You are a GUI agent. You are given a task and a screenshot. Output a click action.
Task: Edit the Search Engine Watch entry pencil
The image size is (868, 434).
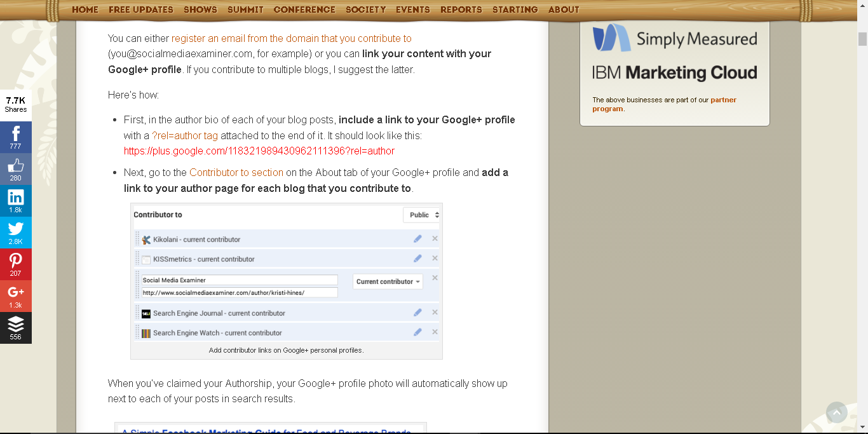click(417, 332)
